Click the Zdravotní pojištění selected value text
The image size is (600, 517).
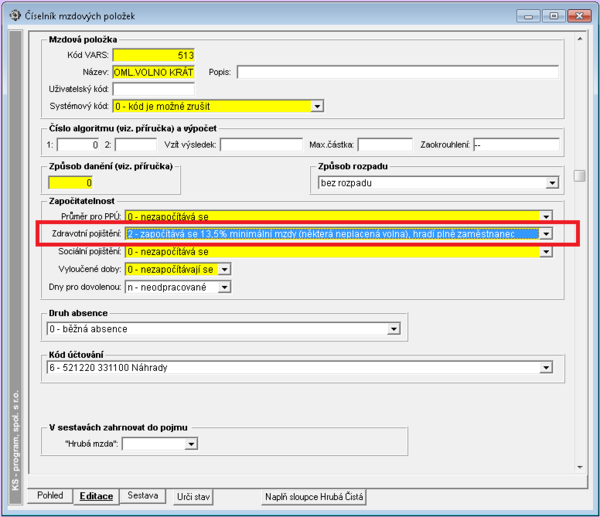tap(321, 234)
